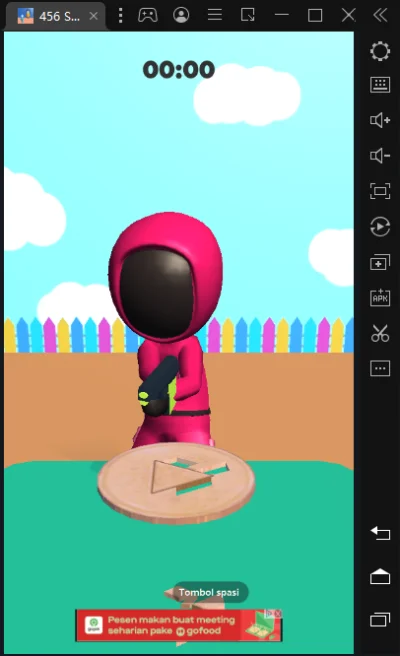Open the operation recorder play icon
Screen dimensions: 400x656
point(380,227)
